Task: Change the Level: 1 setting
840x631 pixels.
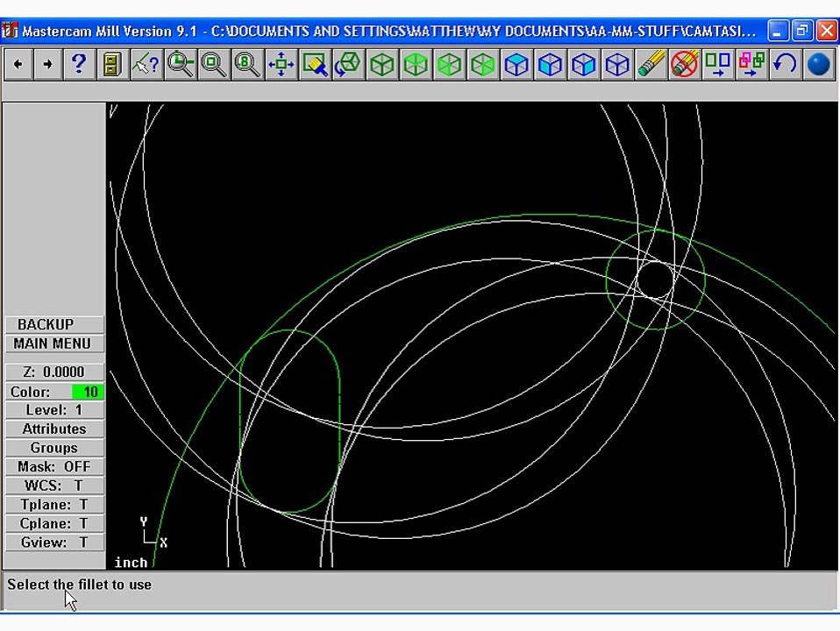Action: pos(54,410)
